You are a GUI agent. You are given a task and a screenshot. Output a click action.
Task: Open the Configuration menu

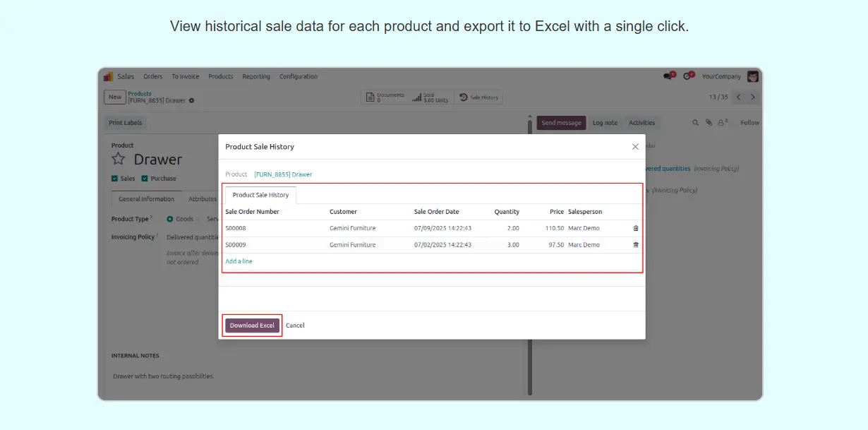(x=298, y=76)
